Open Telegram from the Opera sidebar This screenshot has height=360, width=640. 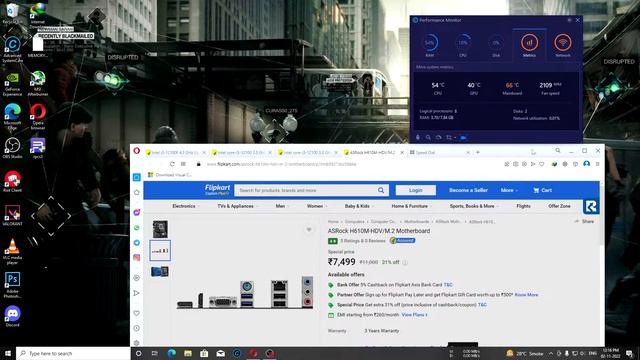[x=137, y=243]
